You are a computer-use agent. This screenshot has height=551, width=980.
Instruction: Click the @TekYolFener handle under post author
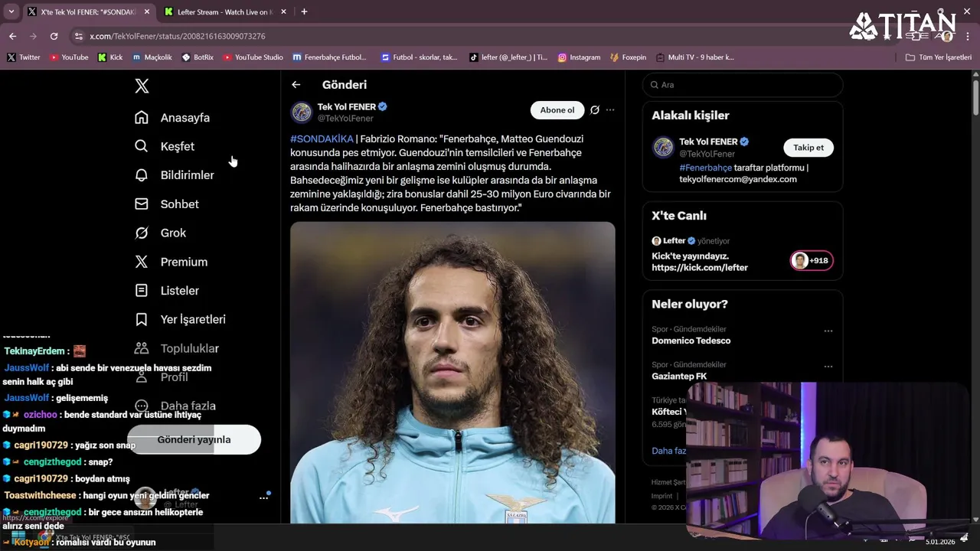tap(345, 119)
